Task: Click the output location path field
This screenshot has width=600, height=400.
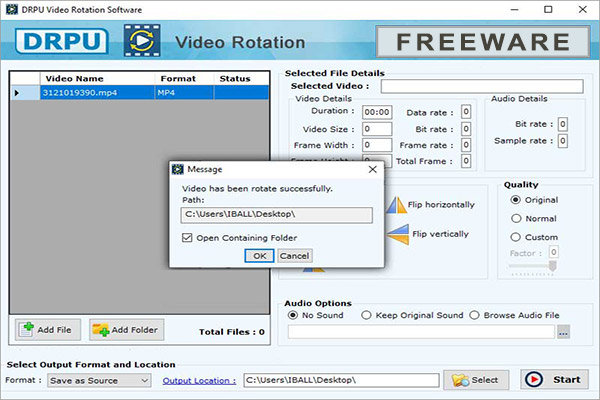Action: (x=341, y=380)
